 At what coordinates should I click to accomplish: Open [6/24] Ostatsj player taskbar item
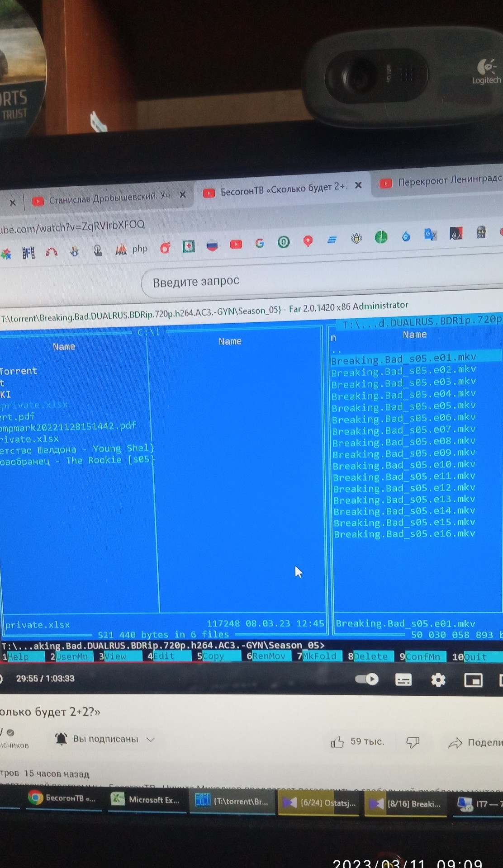click(x=320, y=803)
